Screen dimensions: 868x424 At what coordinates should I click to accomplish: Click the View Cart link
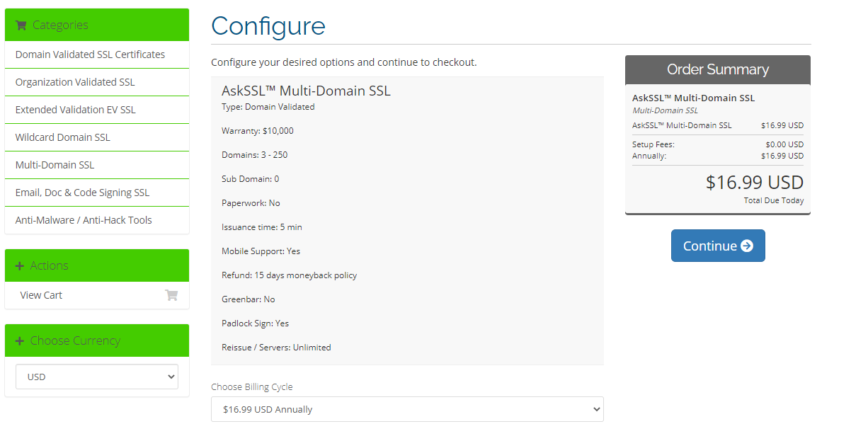[x=41, y=294]
